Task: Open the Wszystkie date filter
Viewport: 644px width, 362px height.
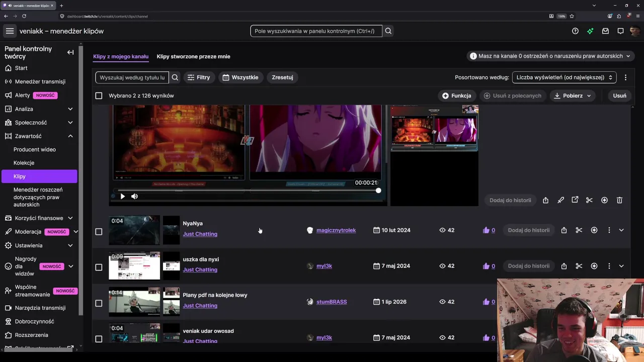Action: [x=240, y=77]
